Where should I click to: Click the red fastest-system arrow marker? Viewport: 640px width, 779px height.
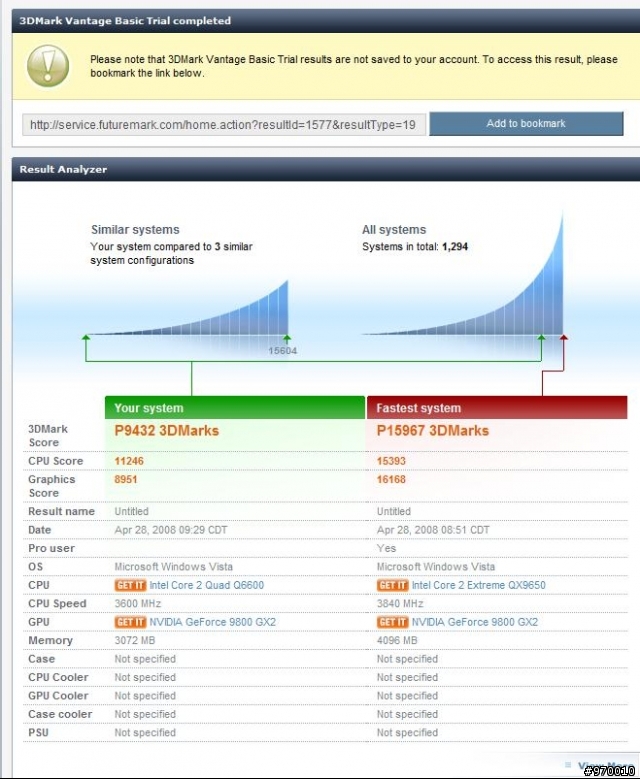[563, 338]
